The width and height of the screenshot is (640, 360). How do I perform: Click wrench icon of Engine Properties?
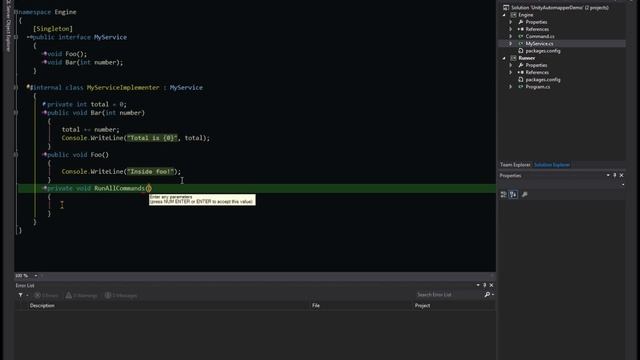click(x=521, y=22)
